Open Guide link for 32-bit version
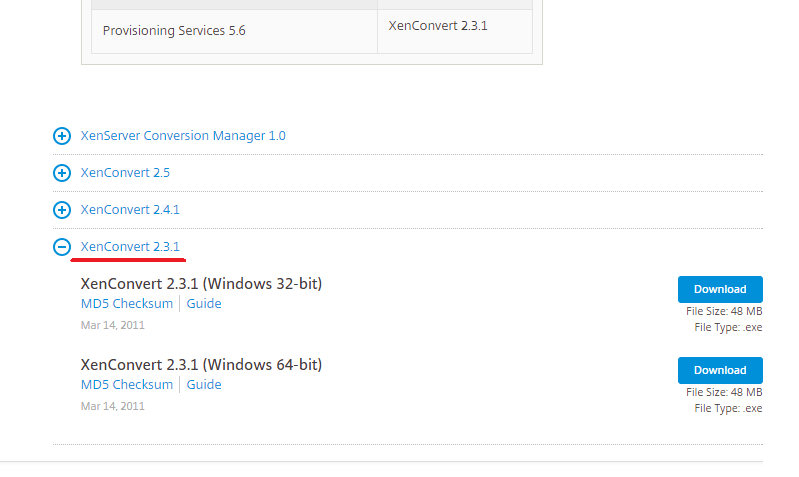Screen dimensions: 799x477 click(x=204, y=304)
